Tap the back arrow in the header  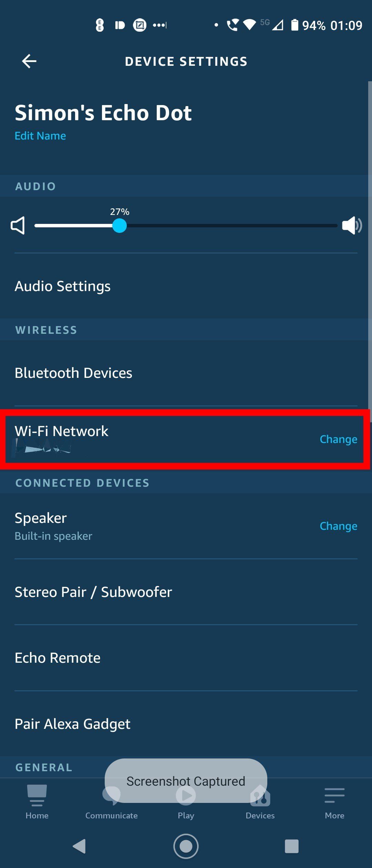(x=29, y=61)
